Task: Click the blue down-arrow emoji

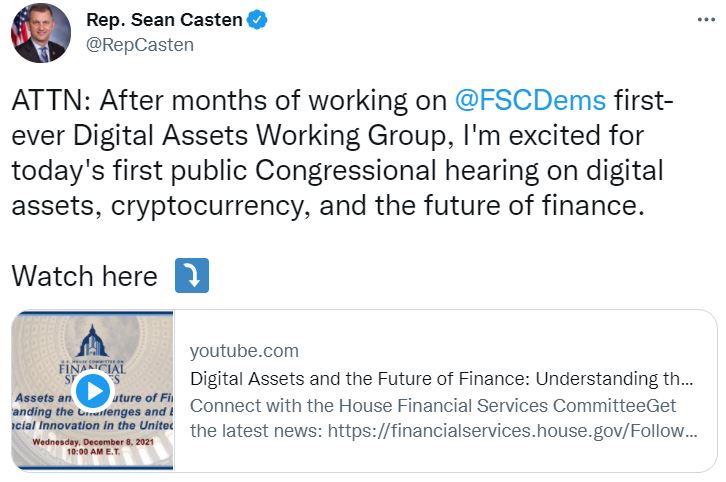Action: (x=191, y=276)
